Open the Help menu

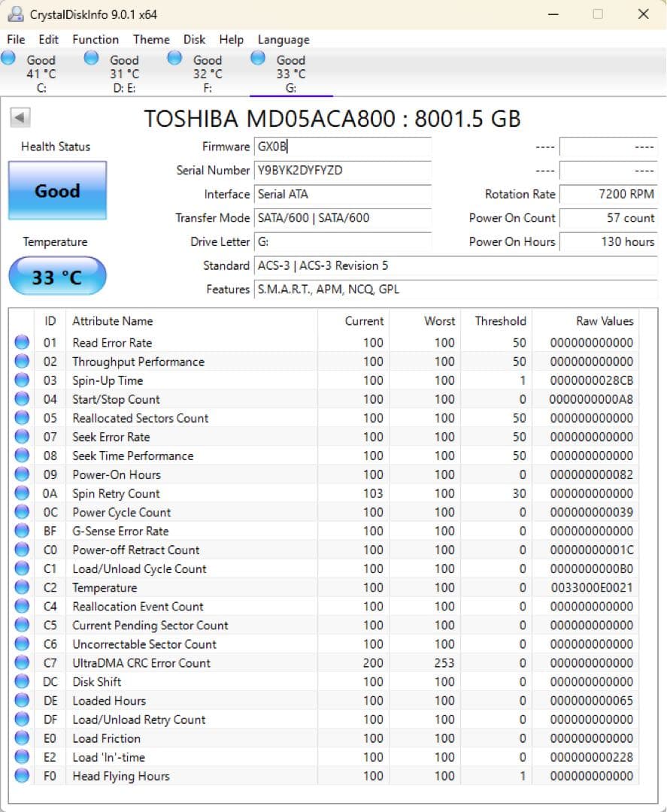pyautogui.click(x=231, y=40)
